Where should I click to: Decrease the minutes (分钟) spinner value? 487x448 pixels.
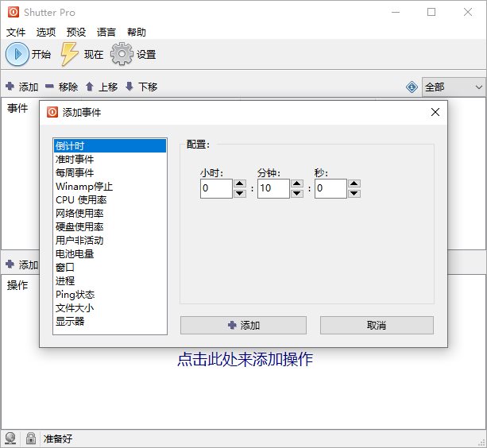click(x=297, y=193)
